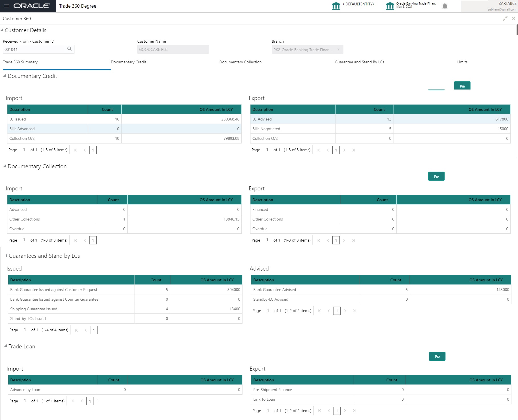Jump to last page of Documentary Credit Export table
This screenshot has height=420, width=518.
click(x=353, y=150)
